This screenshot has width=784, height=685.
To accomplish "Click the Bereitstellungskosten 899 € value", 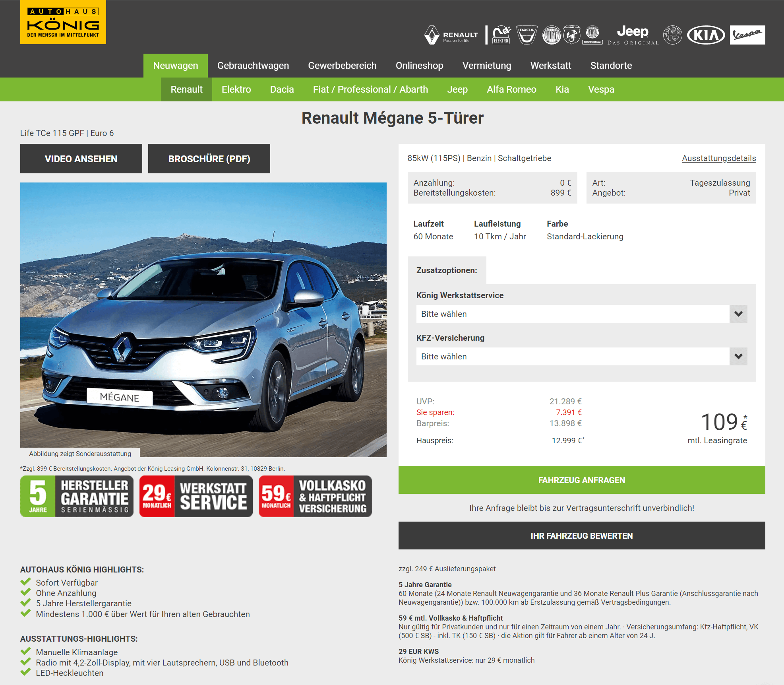I will point(561,193).
